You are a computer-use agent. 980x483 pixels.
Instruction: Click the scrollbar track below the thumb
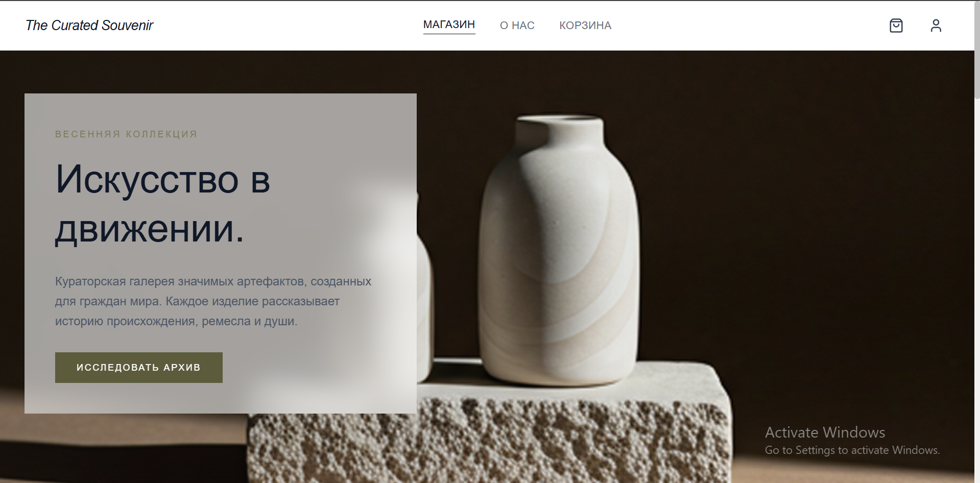pyautogui.click(x=977, y=291)
